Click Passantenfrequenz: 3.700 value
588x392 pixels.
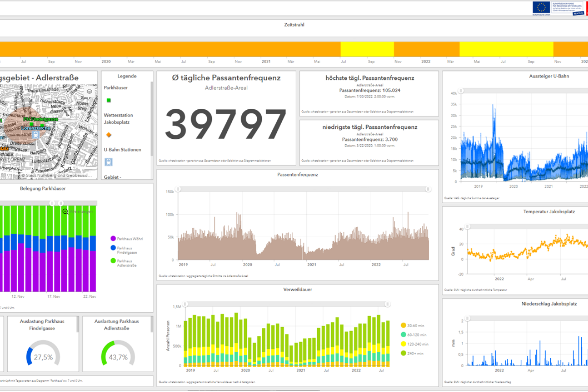tap(370, 139)
